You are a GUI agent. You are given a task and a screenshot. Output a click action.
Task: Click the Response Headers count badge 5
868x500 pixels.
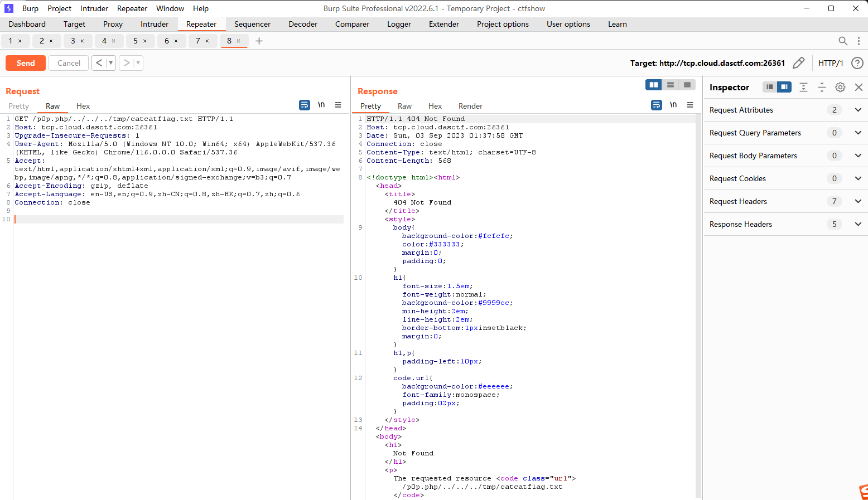835,224
